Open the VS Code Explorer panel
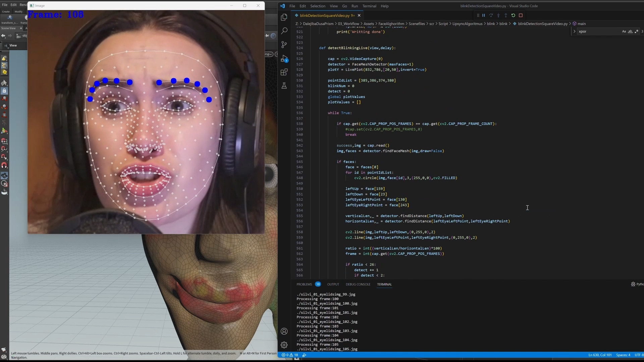The width and height of the screenshot is (644, 362). (x=284, y=17)
